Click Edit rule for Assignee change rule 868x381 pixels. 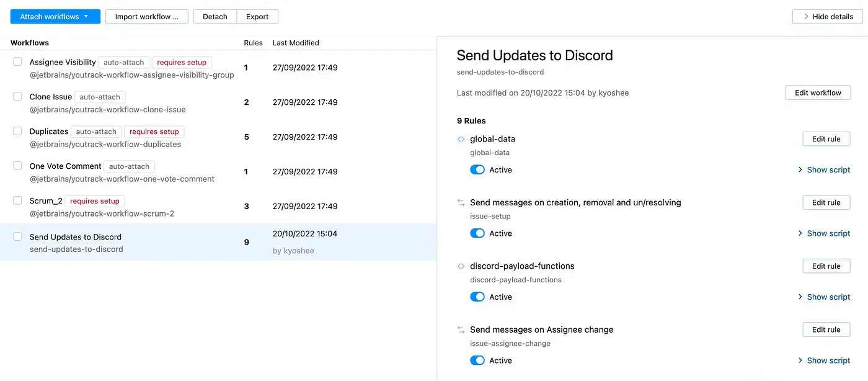(x=826, y=329)
